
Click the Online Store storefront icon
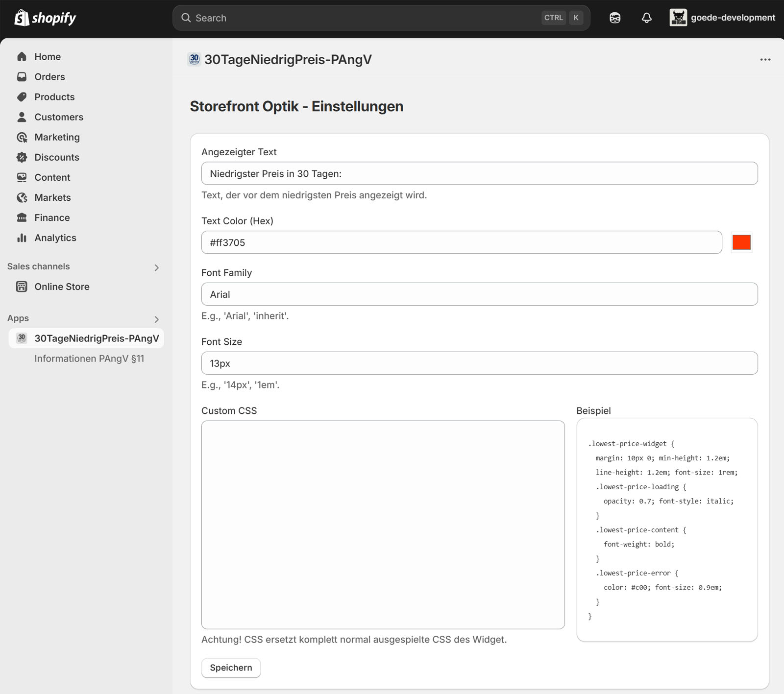pyautogui.click(x=22, y=287)
